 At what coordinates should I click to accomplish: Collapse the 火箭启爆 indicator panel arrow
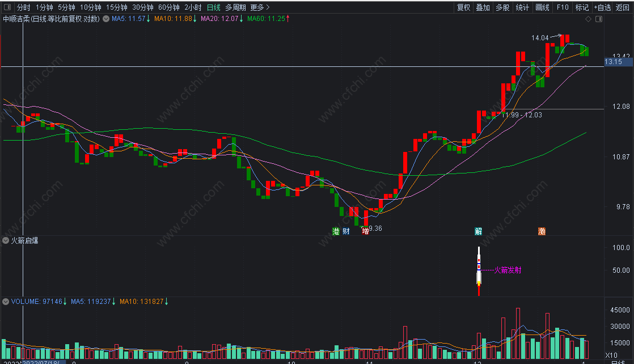tap(6, 240)
